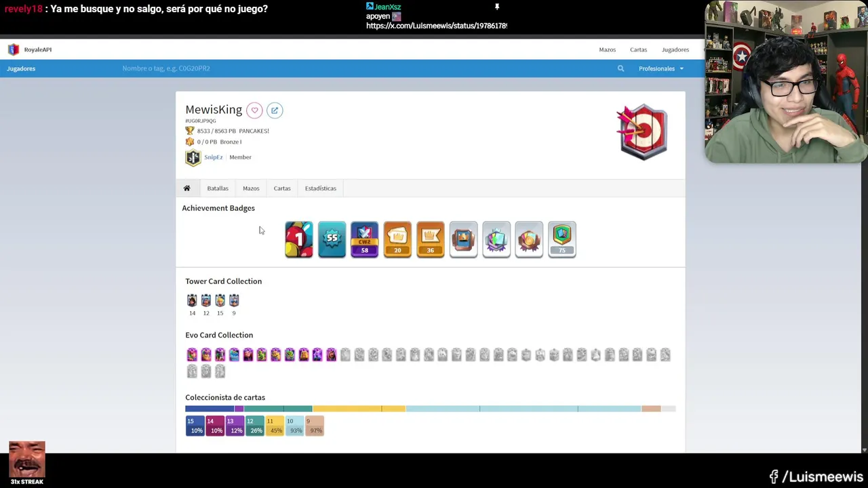Select Jugadores in the blue bar
This screenshot has height=488, width=868.
pyautogui.click(x=21, y=68)
